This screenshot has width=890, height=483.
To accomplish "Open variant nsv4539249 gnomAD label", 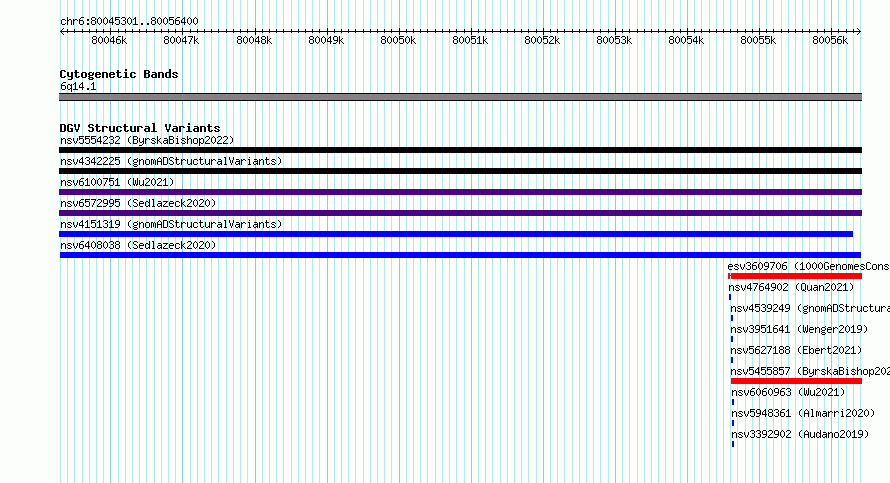I will click(810, 308).
